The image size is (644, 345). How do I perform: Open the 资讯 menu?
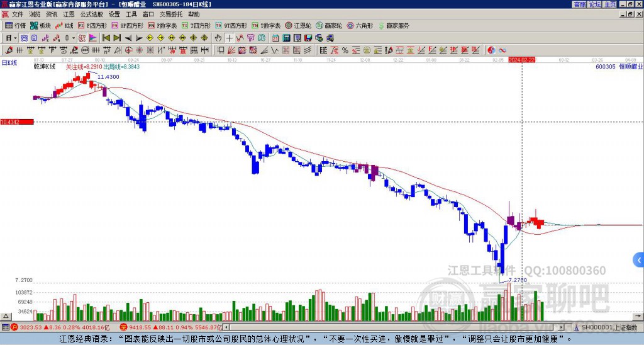(52, 14)
